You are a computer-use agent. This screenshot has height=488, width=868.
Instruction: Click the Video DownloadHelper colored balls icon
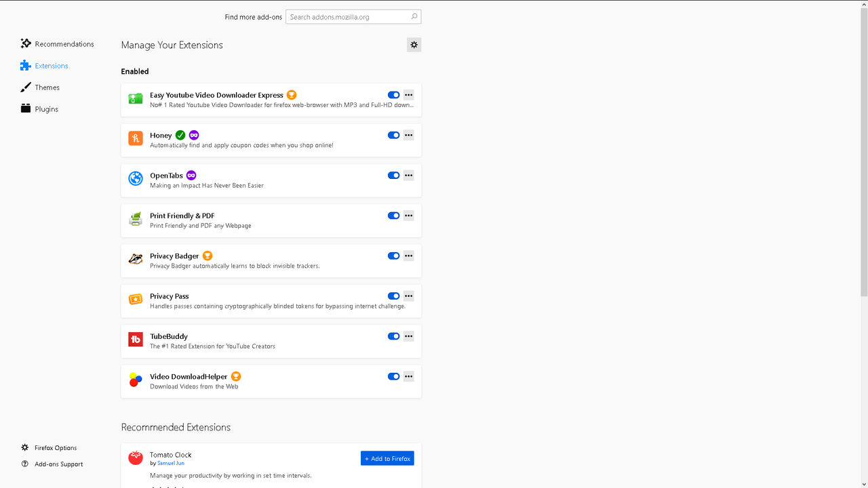tap(136, 380)
